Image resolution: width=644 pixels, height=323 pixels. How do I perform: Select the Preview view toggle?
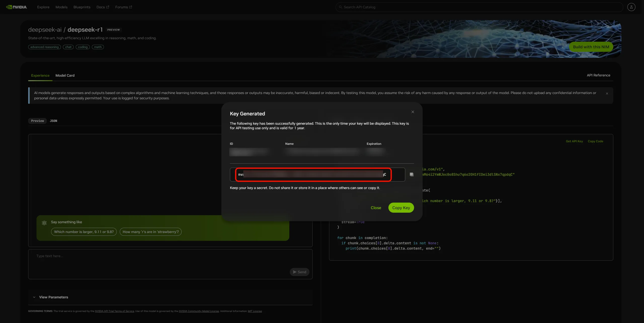(37, 121)
